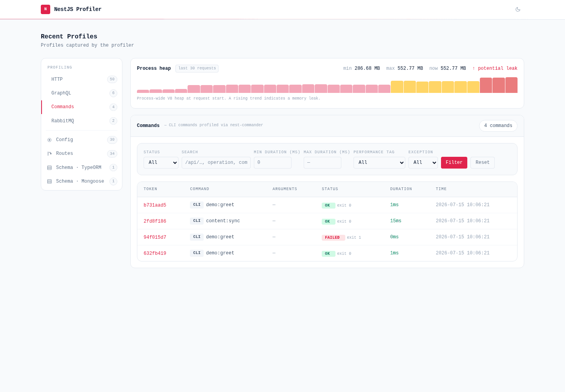Open the Status filter dropdown
This screenshot has width=565, height=392.
pyautogui.click(x=161, y=163)
